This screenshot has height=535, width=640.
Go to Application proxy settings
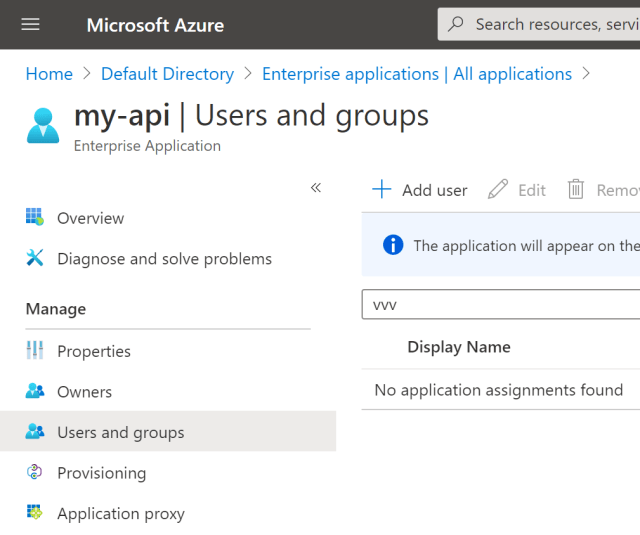point(121,514)
